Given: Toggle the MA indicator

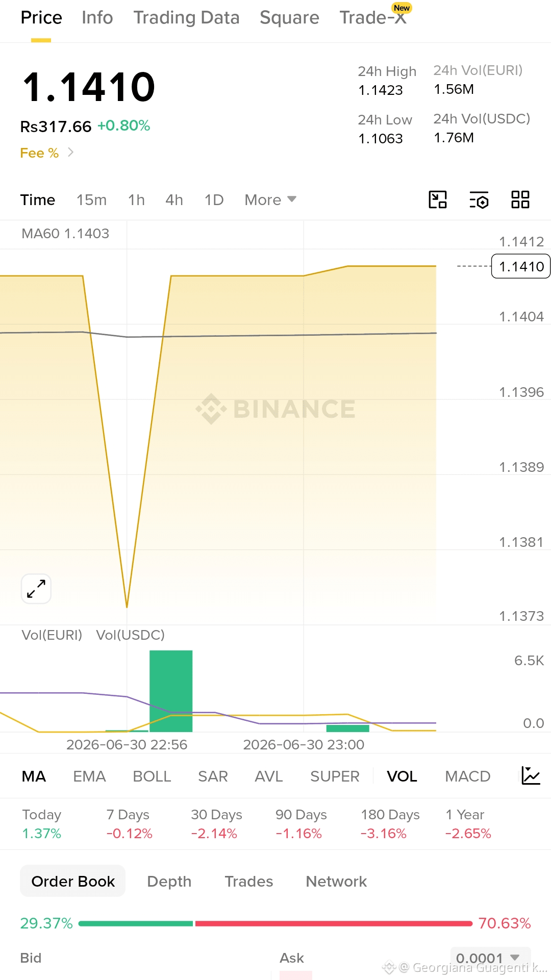Looking at the screenshot, I should pyautogui.click(x=34, y=776).
